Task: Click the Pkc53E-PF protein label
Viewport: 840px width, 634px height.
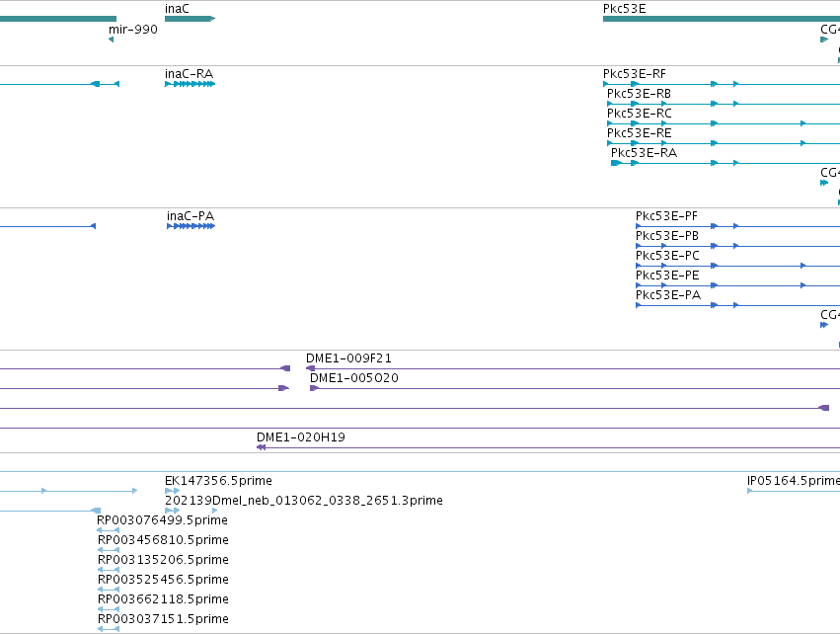Action: tap(666, 216)
